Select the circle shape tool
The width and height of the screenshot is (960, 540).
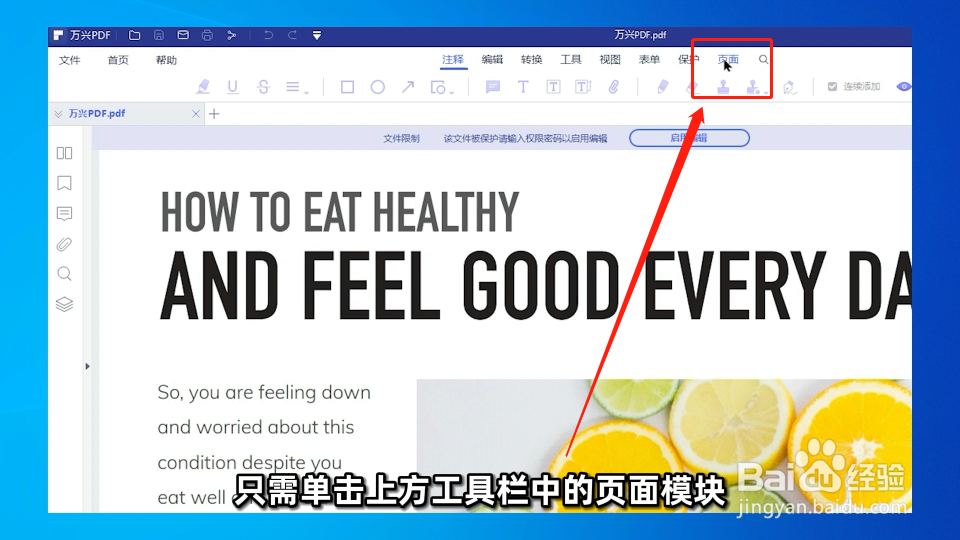[378, 87]
